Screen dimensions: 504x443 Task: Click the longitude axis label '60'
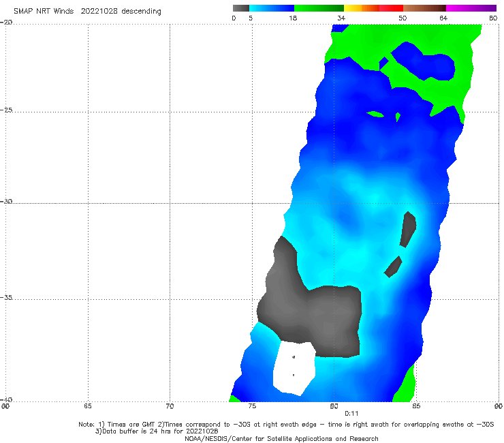(x=5, y=406)
